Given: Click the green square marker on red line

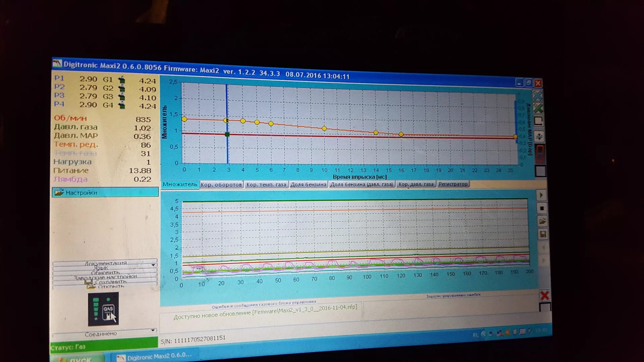Looking at the screenshot, I should [227, 134].
